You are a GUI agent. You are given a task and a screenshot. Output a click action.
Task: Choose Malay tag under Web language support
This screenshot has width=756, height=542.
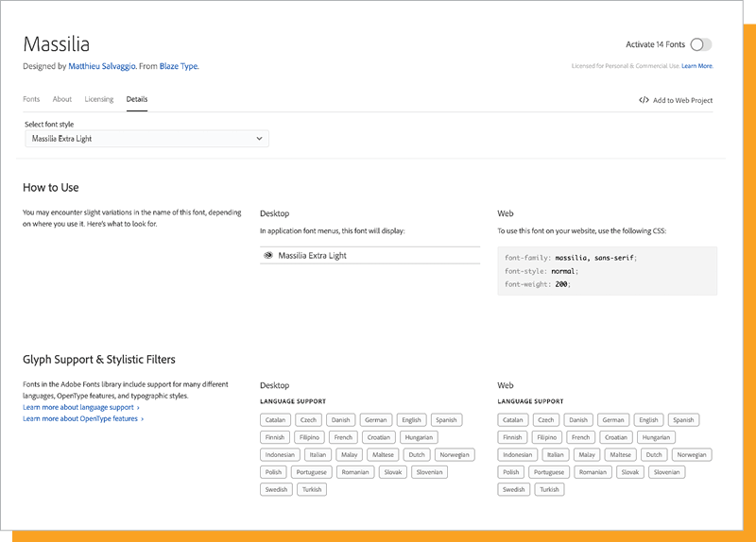tap(587, 455)
